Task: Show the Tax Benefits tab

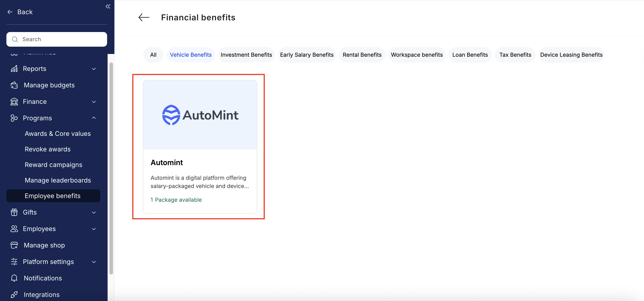Action: pos(515,55)
